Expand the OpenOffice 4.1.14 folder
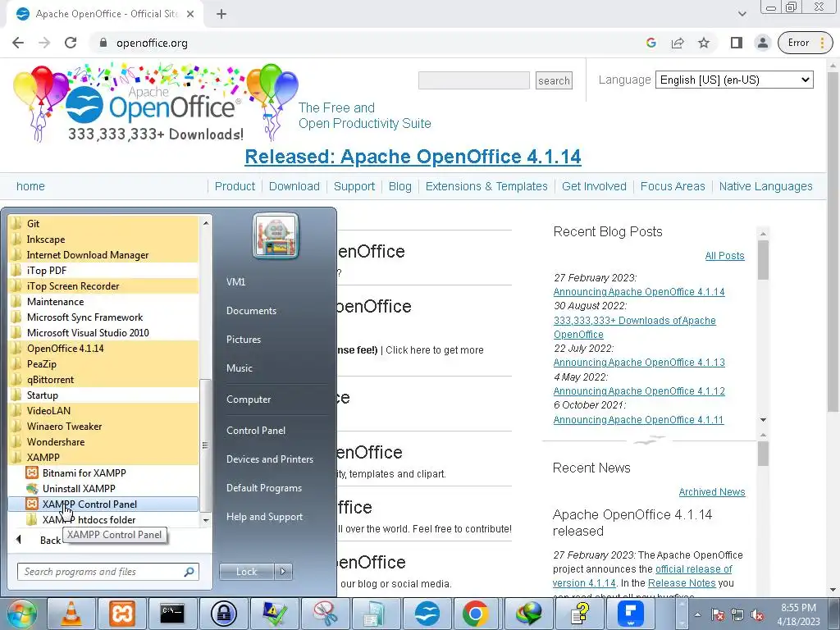This screenshot has height=630, width=840. (x=103, y=348)
